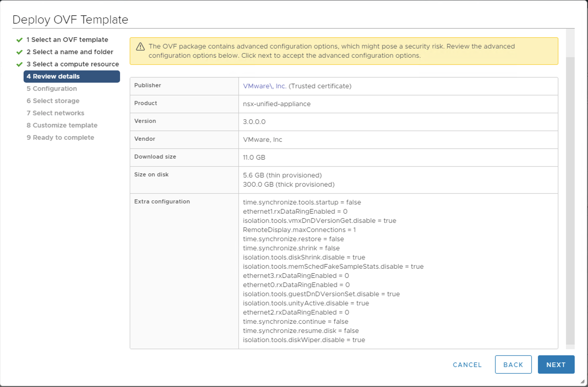
Task: Select step 6 Select storage
Action: (x=53, y=101)
